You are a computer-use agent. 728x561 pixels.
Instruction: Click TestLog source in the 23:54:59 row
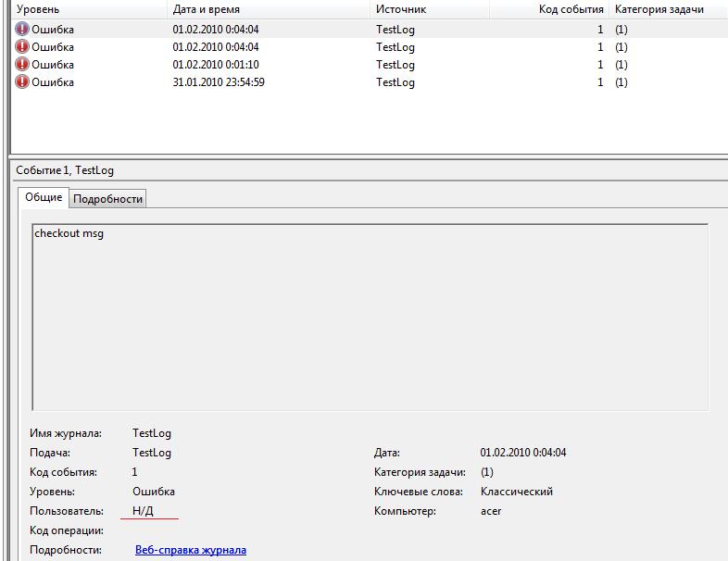[395, 82]
